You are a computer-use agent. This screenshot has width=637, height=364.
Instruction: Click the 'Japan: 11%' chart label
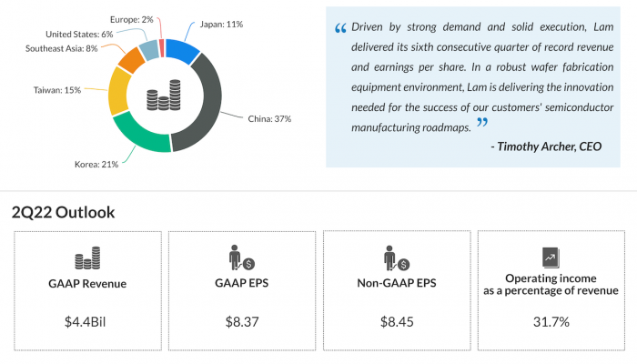click(x=221, y=25)
